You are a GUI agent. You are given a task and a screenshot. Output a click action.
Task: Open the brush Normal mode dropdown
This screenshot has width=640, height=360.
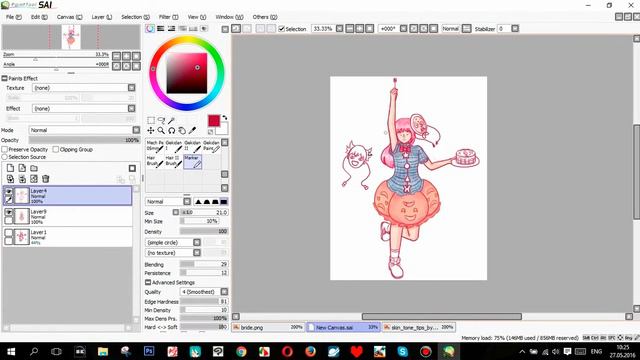tap(187, 202)
